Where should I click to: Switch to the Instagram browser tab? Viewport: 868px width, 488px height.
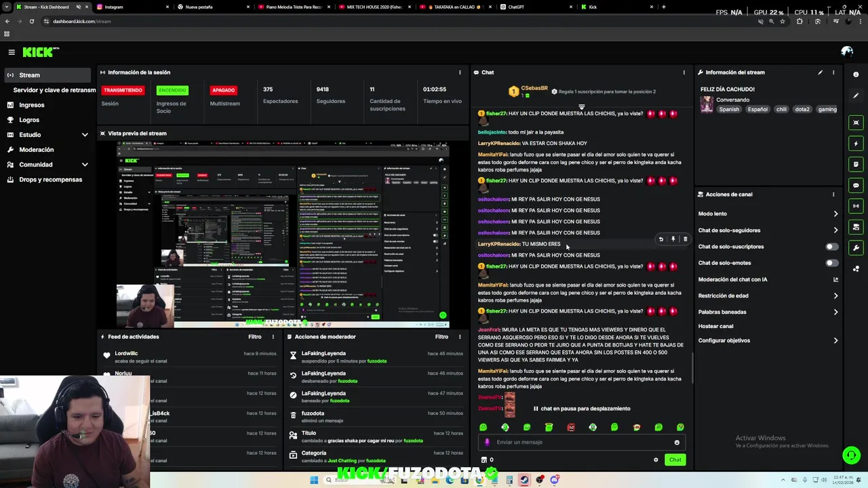[132, 7]
